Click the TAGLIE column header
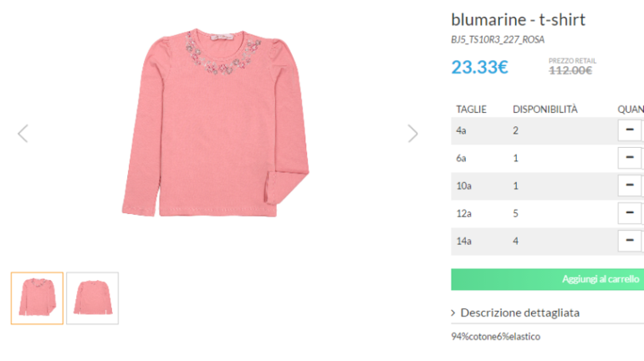The width and height of the screenshot is (644, 361). point(471,109)
